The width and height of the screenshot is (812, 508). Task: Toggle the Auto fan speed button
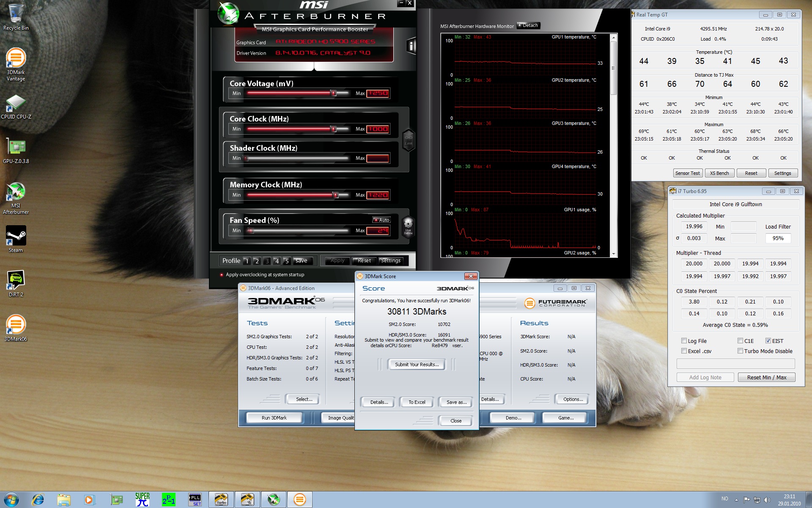pos(381,220)
